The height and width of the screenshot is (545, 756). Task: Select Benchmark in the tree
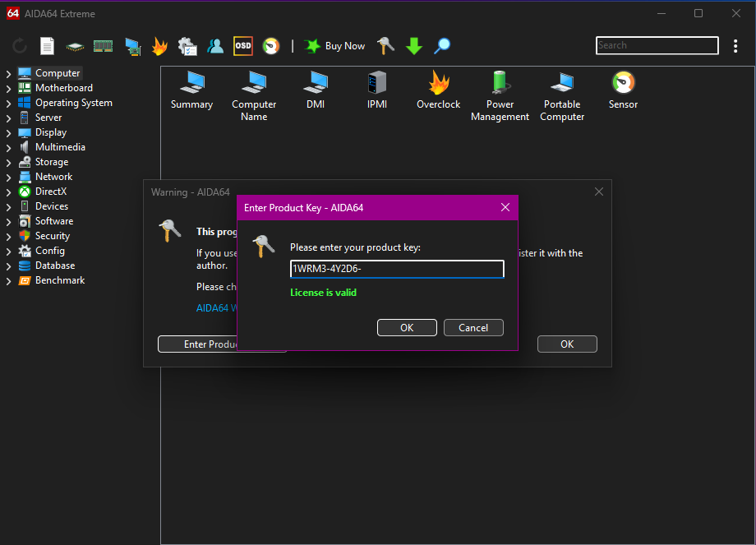click(x=60, y=280)
